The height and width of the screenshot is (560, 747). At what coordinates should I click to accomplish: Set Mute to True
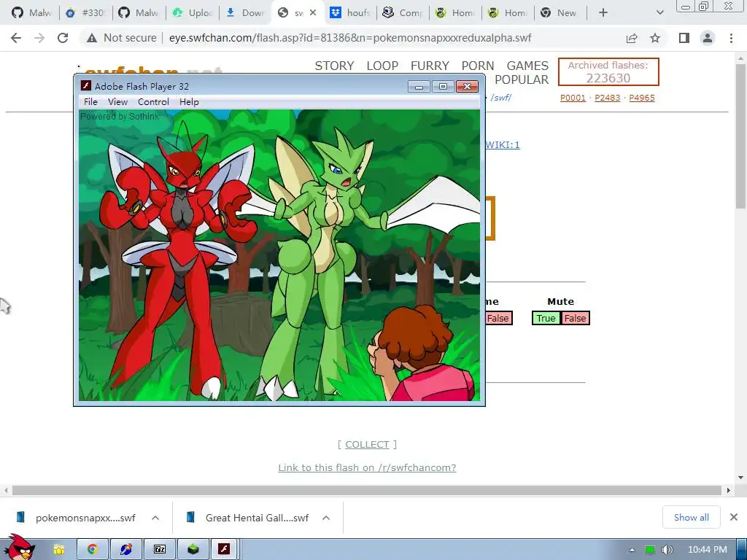pyautogui.click(x=546, y=318)
